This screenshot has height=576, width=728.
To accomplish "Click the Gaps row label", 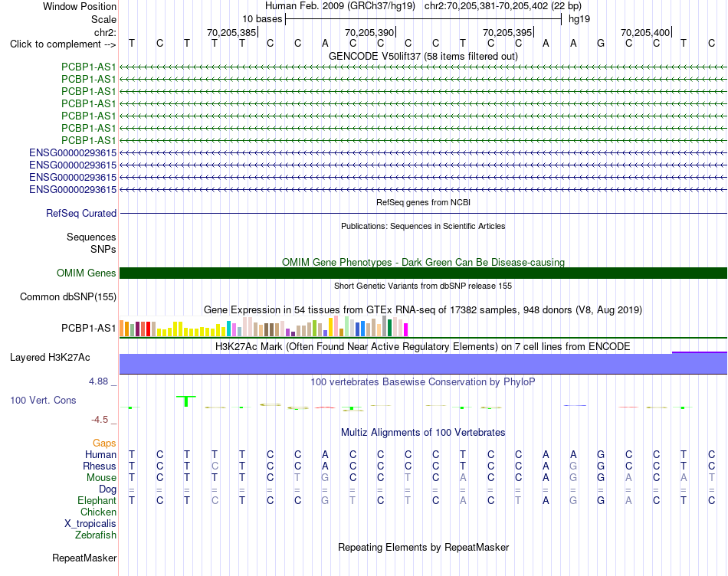I will coord(104,443).
